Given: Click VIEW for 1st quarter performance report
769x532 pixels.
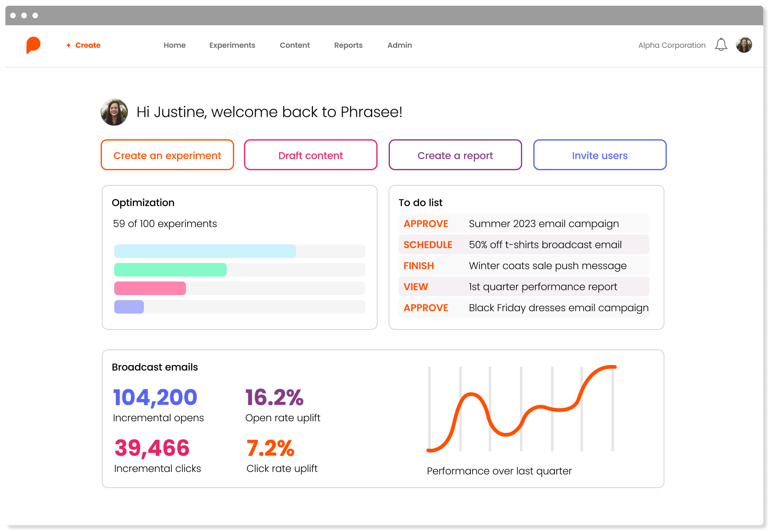Looking at the screenshot, I should coord(416,287).
